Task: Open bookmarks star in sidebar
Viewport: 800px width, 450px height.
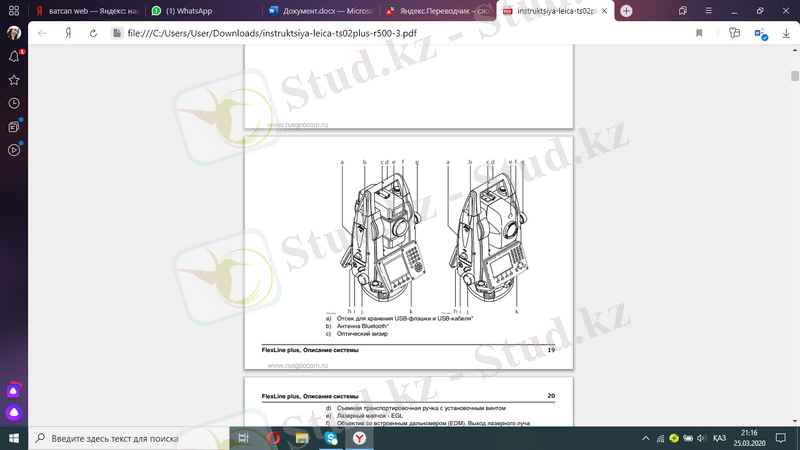Action: click(x=14, y=80)
